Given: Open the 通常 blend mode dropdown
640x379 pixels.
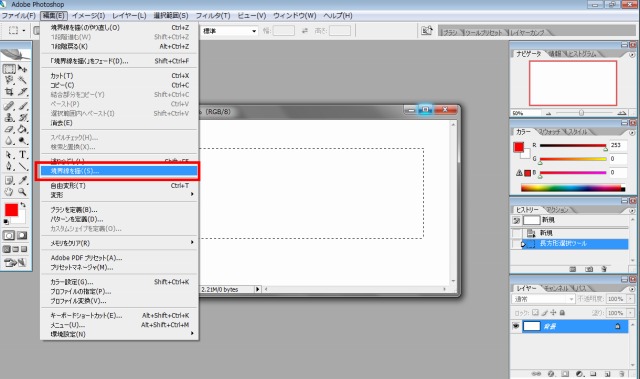Looking at the screenshot, I should coord(543,299).
